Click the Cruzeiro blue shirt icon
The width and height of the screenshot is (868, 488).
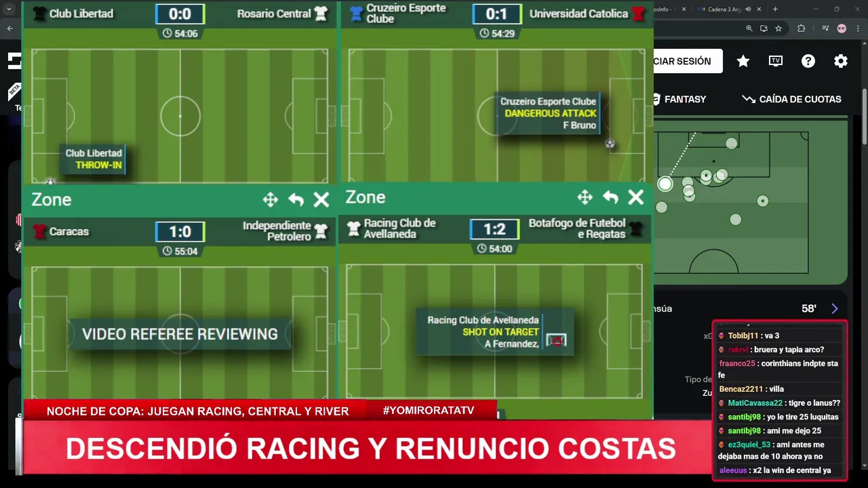pos(356,14)
